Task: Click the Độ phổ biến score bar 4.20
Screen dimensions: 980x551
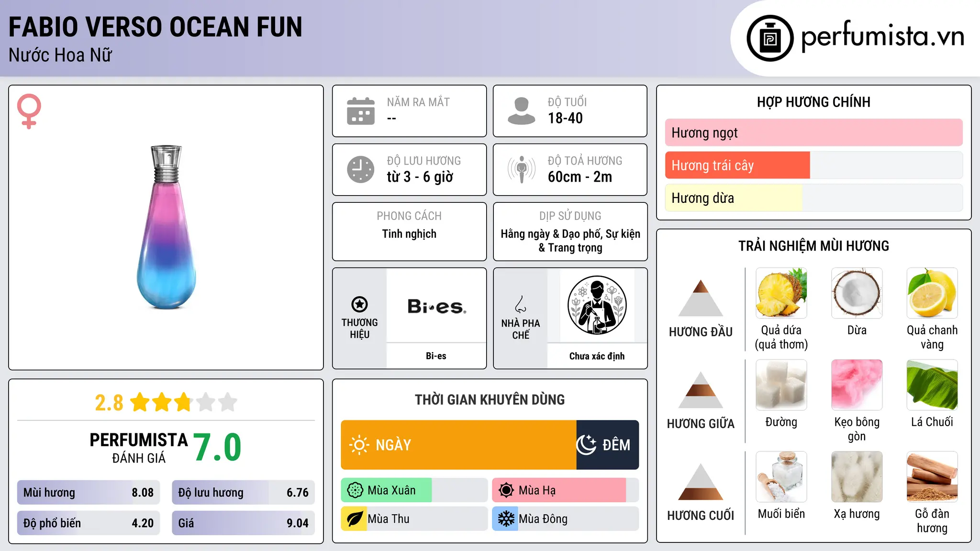Action: coord(89,523)
